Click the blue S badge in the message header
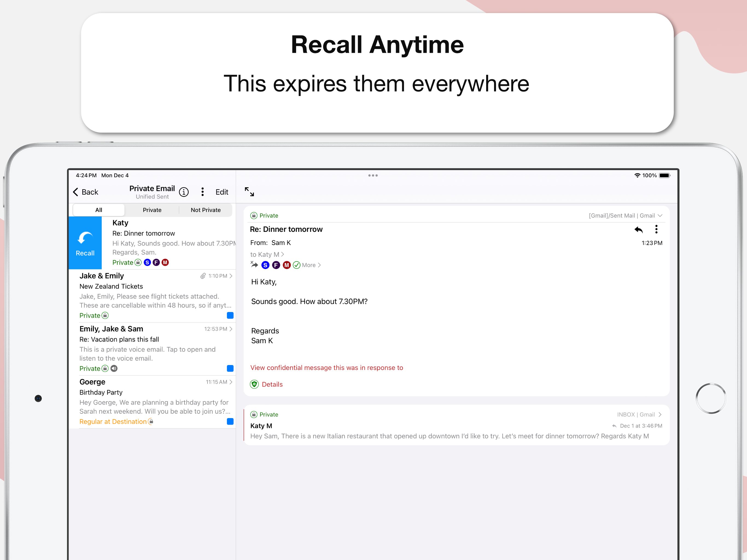The image size is (747, 560). [265, 265]
